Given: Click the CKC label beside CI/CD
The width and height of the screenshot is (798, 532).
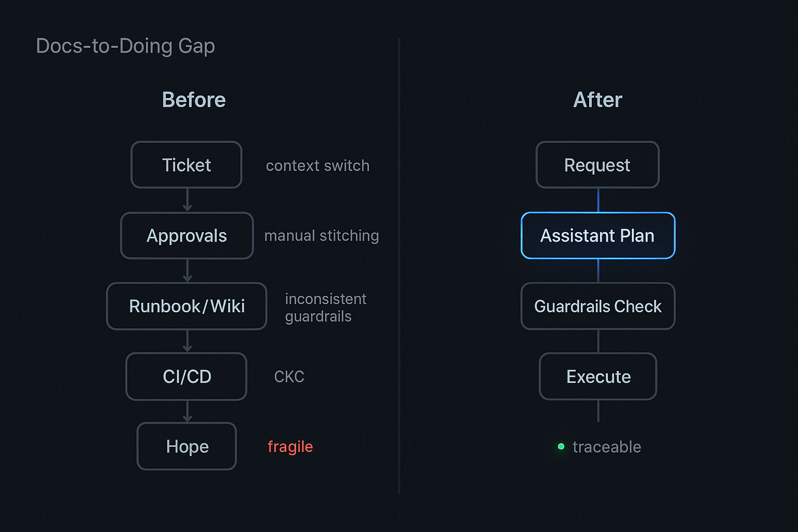Looking at the screenshot, I should tap(289, 377).
